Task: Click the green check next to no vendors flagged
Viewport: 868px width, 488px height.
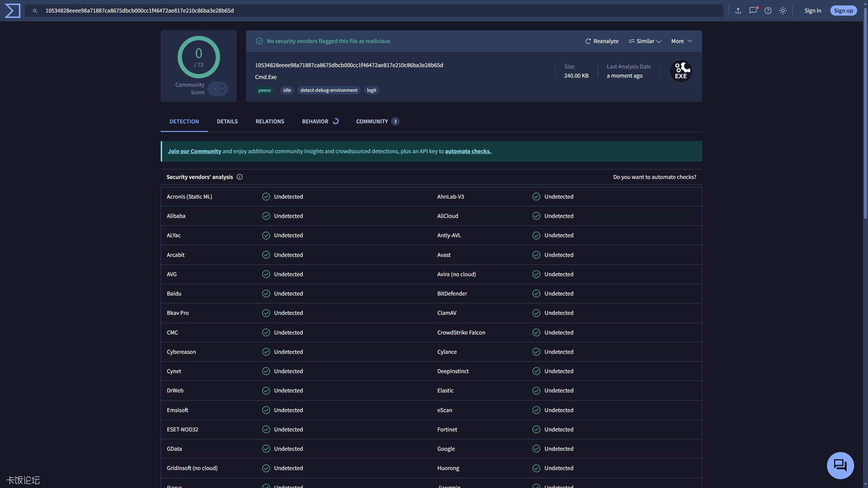Action: (x=259, y=41)
